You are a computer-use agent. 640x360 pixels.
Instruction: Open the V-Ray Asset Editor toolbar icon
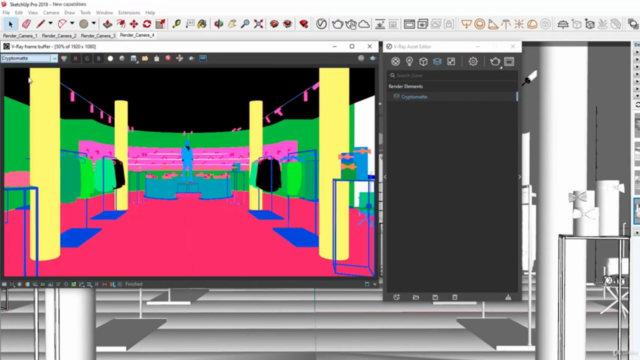pos(321,24)
